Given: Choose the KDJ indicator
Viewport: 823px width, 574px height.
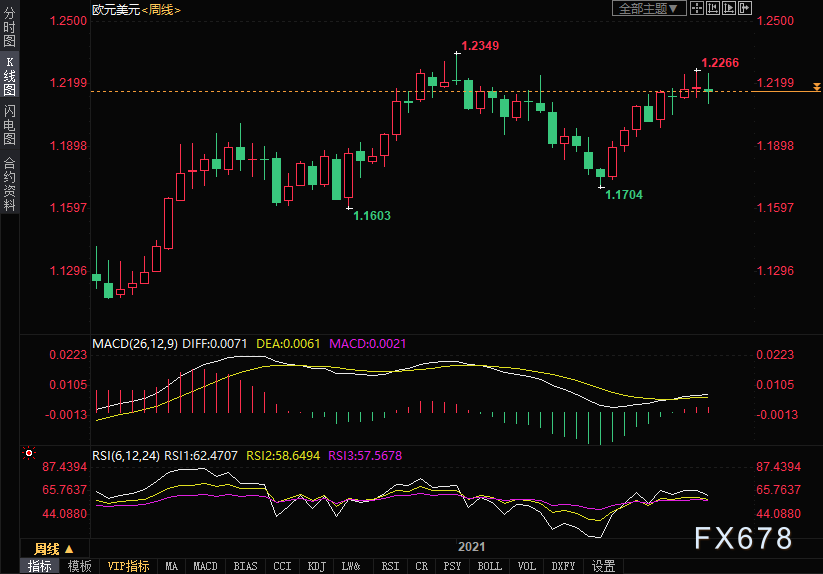Looking at the screenshot, I should (x=316, y=566).
